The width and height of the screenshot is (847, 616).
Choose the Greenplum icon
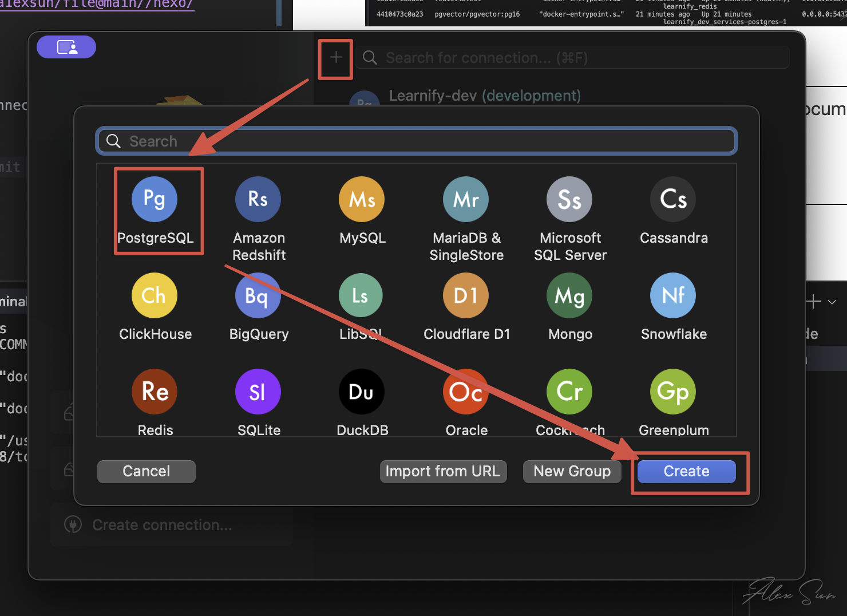[x=673, y=392]
